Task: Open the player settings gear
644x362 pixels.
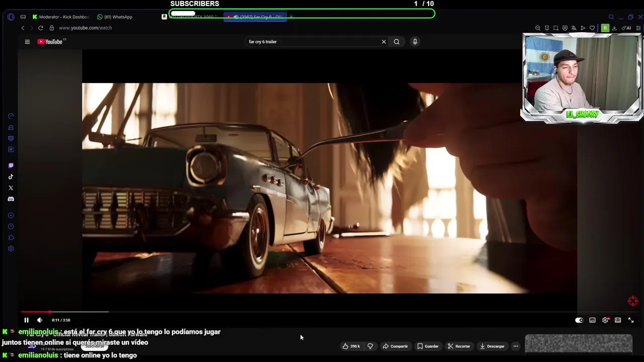Action: point(605,320)
